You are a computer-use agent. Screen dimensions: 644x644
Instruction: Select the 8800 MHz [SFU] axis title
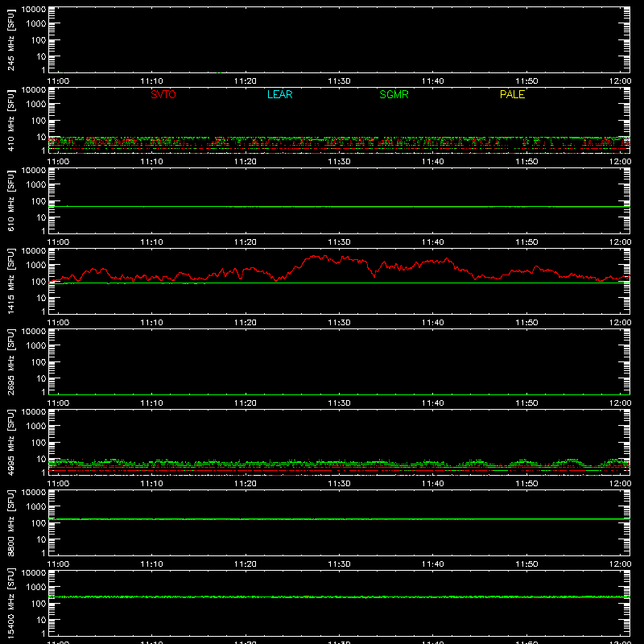point(11,522)
